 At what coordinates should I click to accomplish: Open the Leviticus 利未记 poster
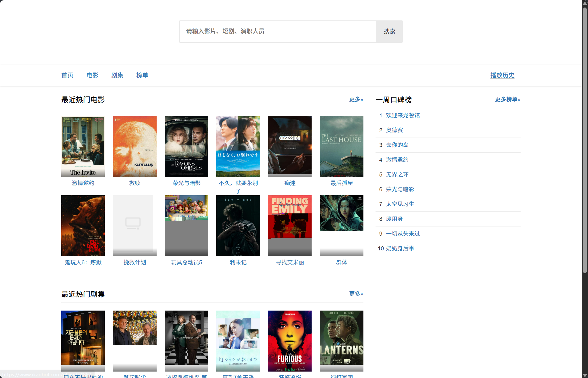point(238,226)
